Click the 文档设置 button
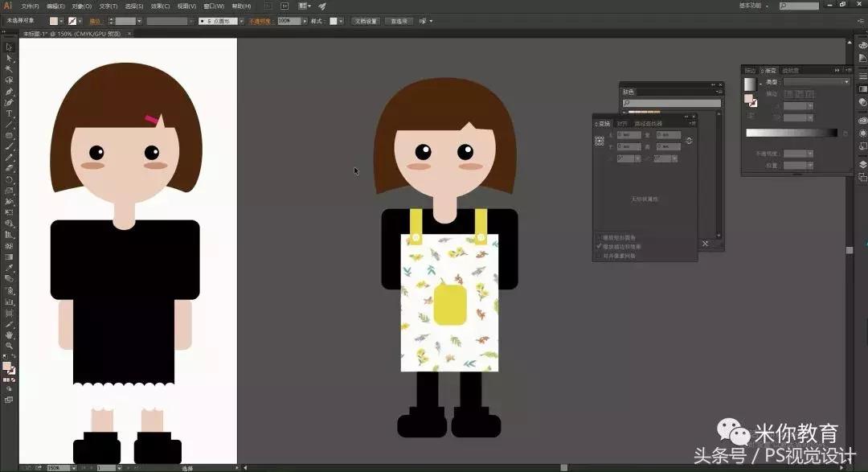Viewport: 868px width, 472px height. (x=366, y=21)
